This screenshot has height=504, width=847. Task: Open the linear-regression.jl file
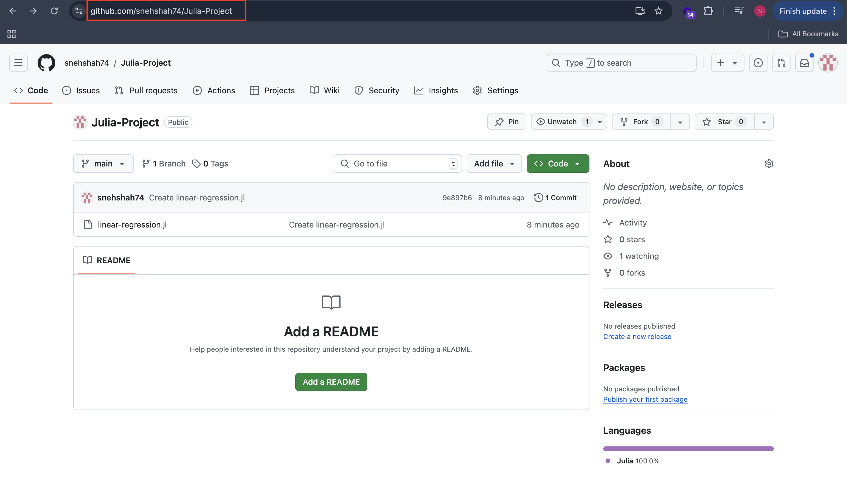[x=132, y=224]
